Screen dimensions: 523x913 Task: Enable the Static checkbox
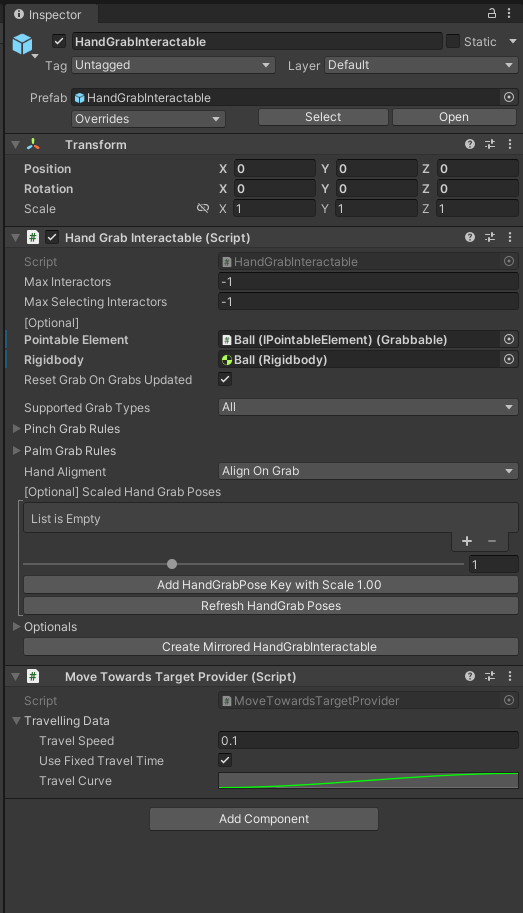pos(453,41)
